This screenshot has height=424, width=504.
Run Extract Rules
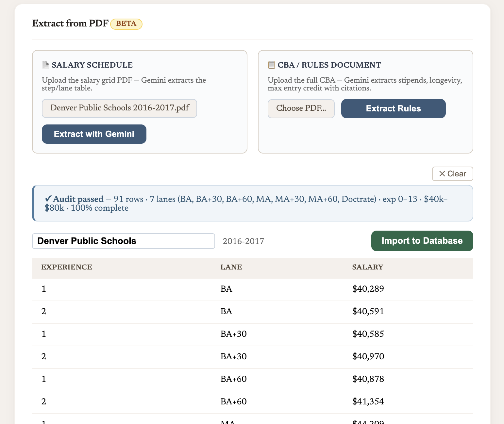(x=393, y=108)
